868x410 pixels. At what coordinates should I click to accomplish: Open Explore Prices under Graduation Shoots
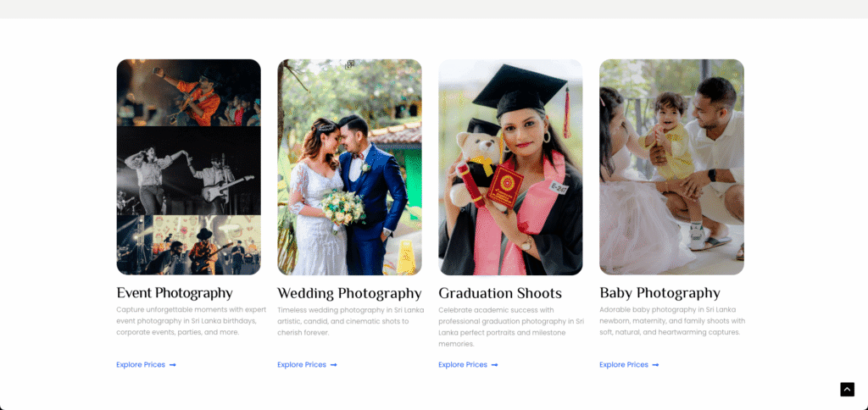[468, 364]
